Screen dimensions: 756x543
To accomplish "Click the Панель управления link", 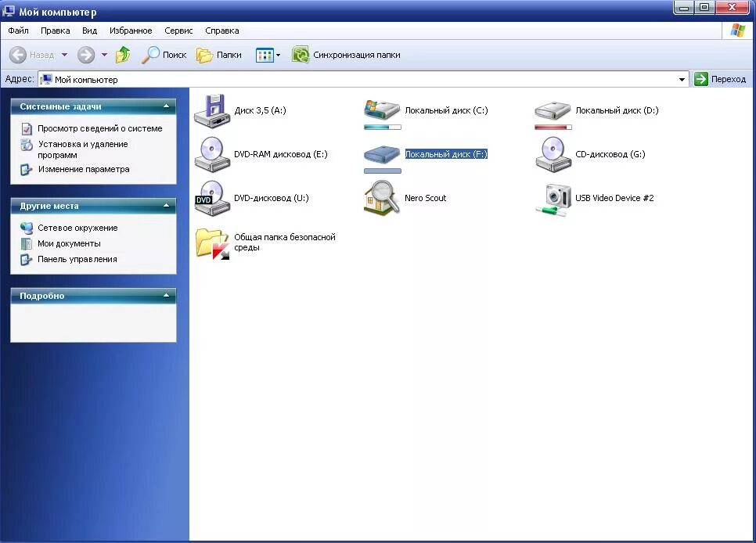I will coord(77,260).
